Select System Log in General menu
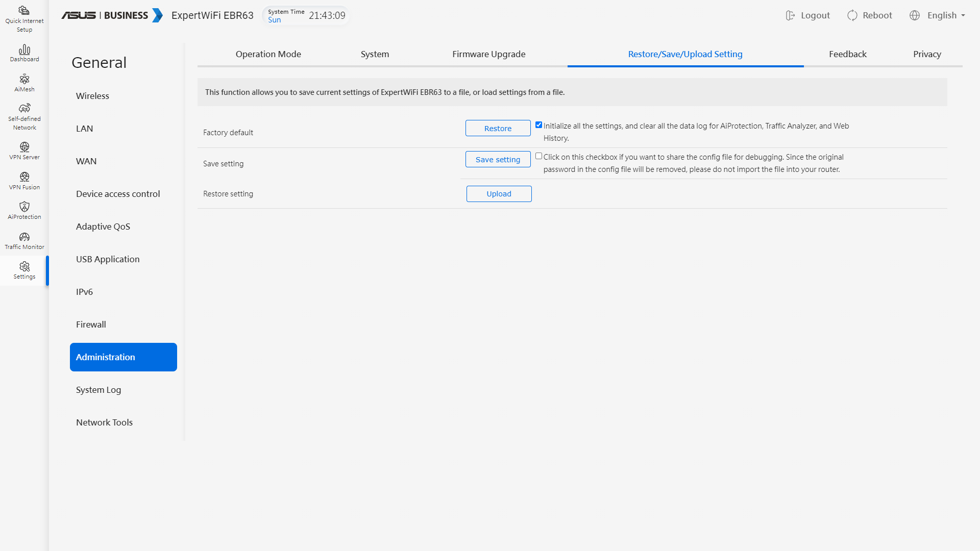This screenshot has width=980, height=551. pos(99,390)
